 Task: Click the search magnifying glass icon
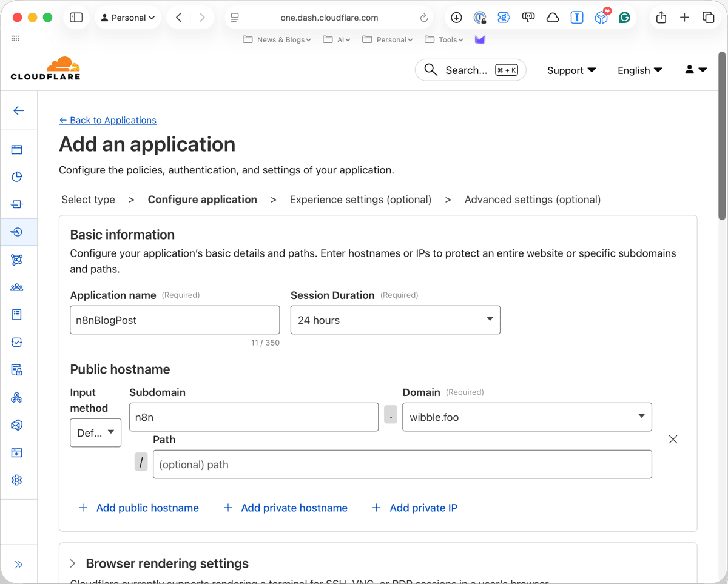point(431,70)
